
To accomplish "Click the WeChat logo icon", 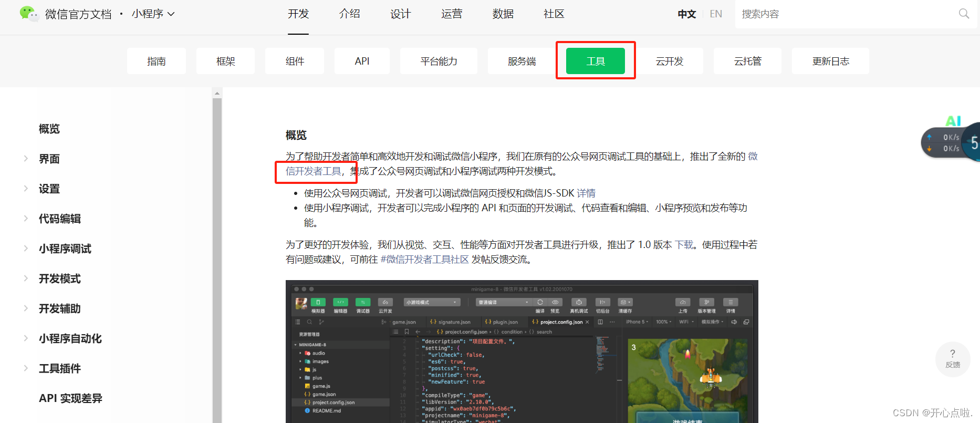I will tap(29, 14).
